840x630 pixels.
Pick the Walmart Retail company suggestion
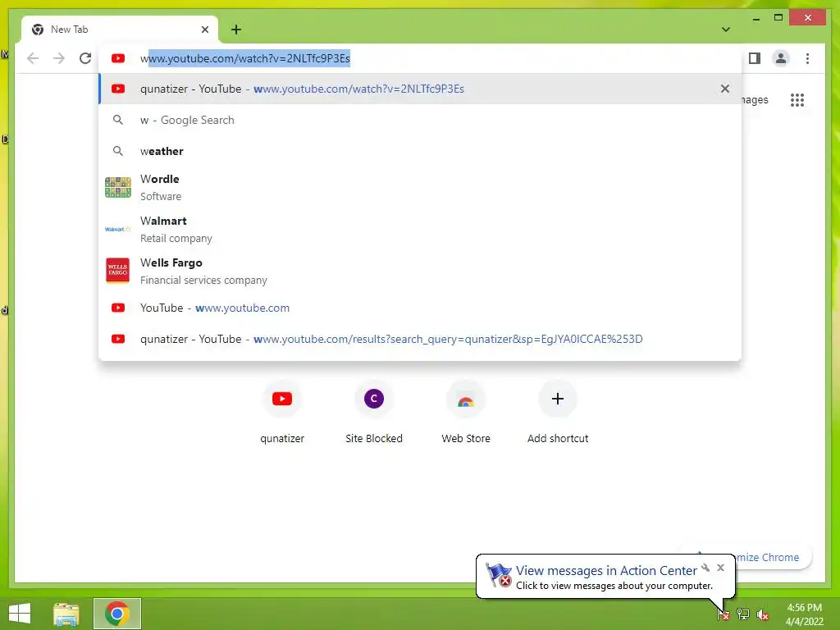tap(420, 230)
